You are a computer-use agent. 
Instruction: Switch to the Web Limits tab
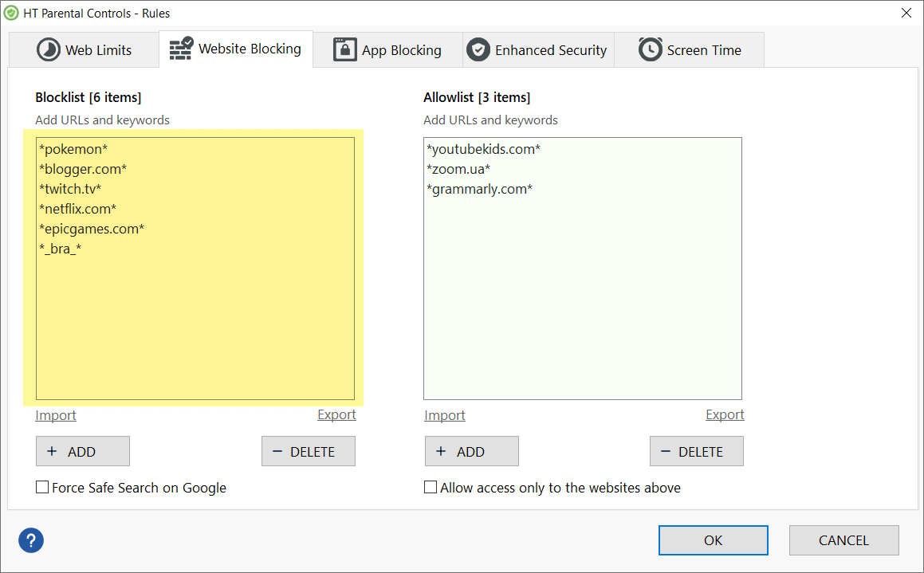pos(85,50)
